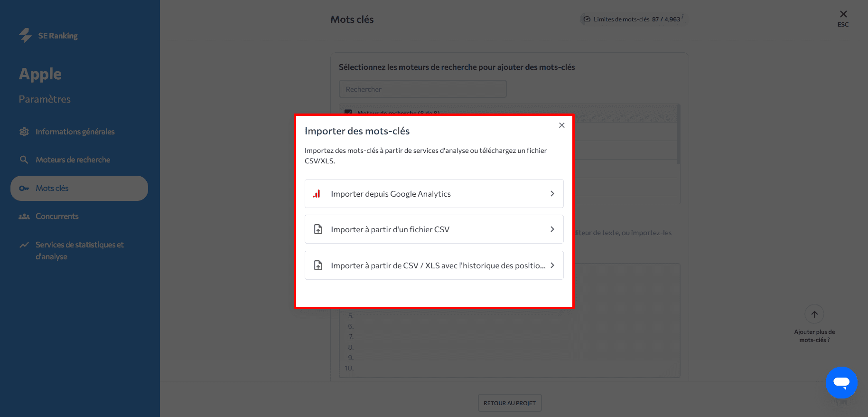Expand chevron for CSV file import
The width and height of the screenshot is (868, 417).
pyautogui.click(x=552, y=229)
